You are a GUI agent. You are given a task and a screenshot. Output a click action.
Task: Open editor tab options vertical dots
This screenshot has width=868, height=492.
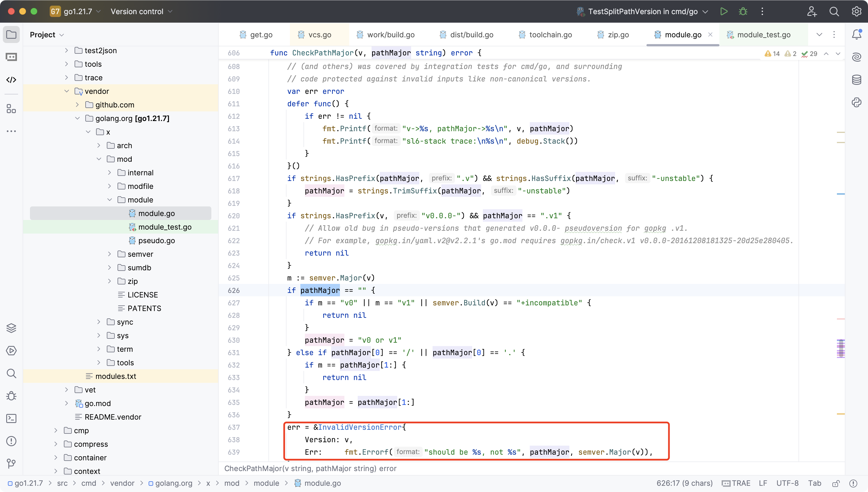(x=834, y=34)
